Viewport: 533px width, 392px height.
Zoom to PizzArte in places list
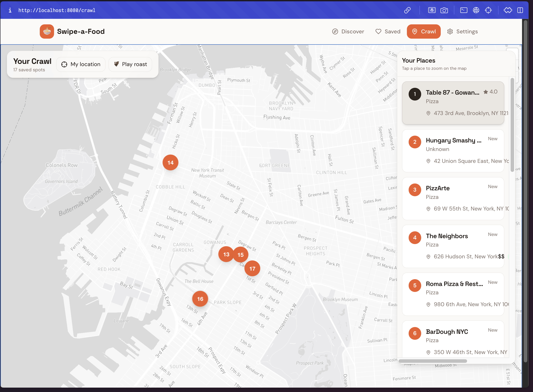pos(453,198)
